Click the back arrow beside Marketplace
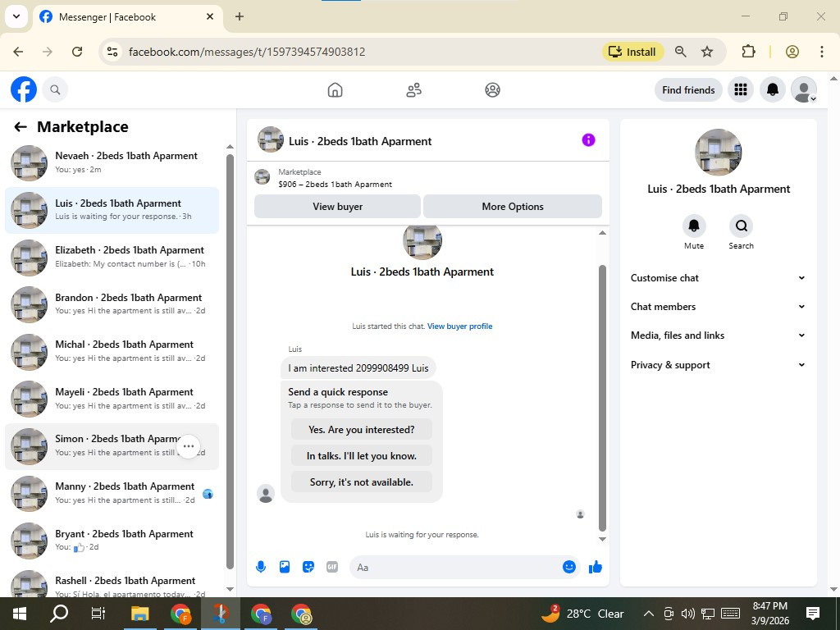Image resolution: width=840 pixels, height=630 pixels. (x=21, y=127)
